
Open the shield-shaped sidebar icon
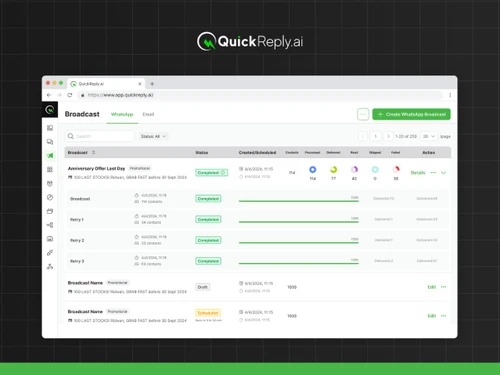point(50,183)
